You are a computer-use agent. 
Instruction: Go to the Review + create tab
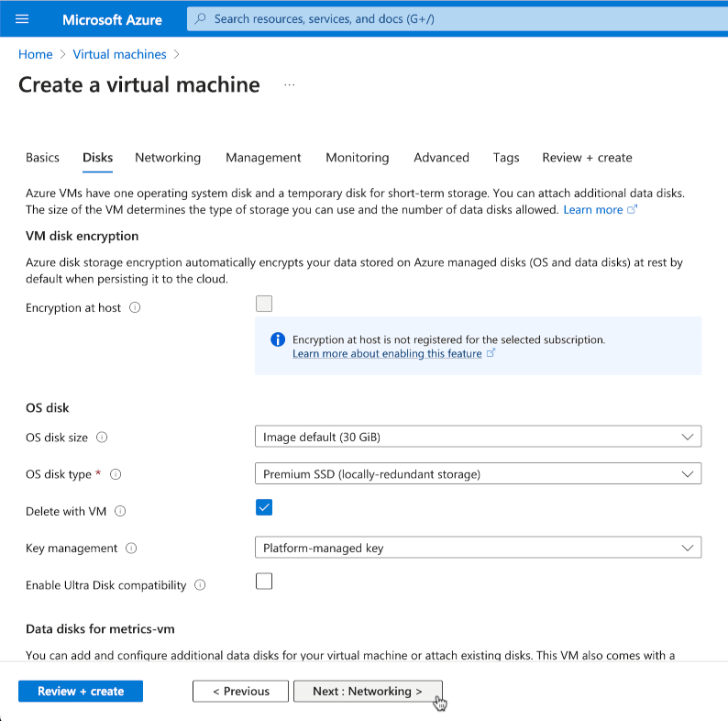[587, 158]
